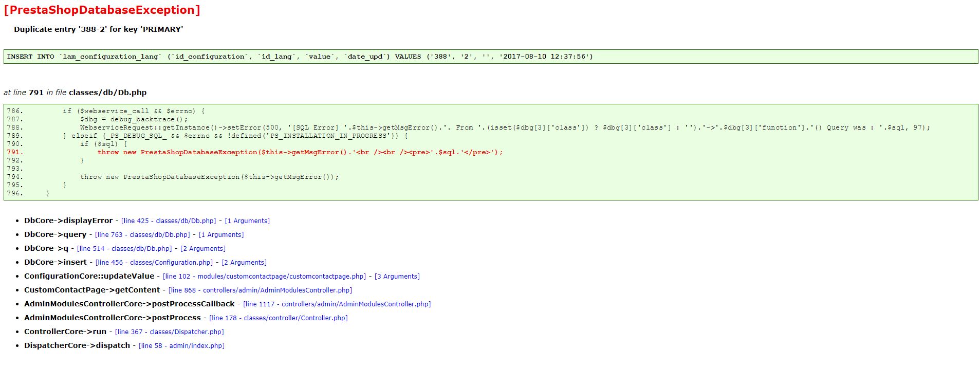Screen dimensions: 980x367
Task: Expand DbCore->displayError 1 Arguments link
Action: (x=247, y=221)
